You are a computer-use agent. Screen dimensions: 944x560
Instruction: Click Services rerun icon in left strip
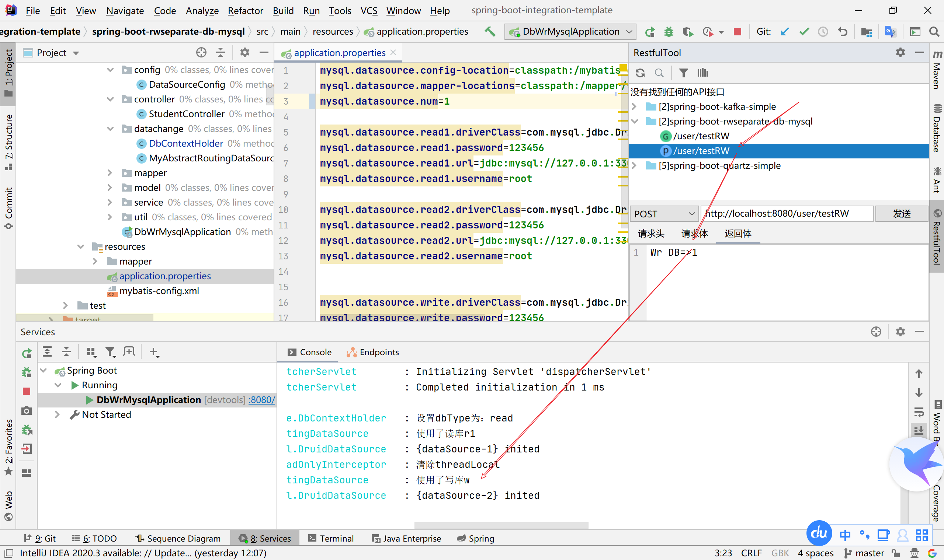(x=27, y=353)
